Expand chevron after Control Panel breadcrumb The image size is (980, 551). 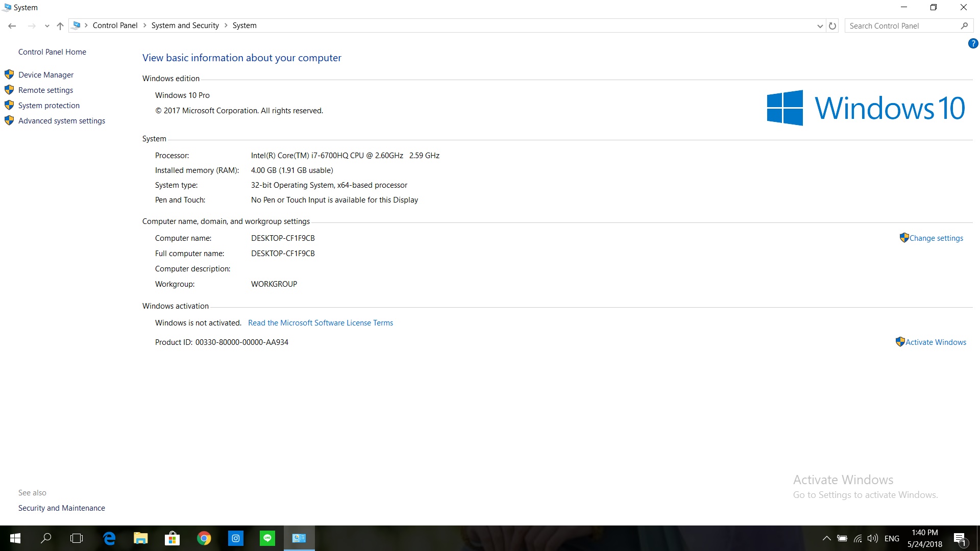[x=145, y=26]
